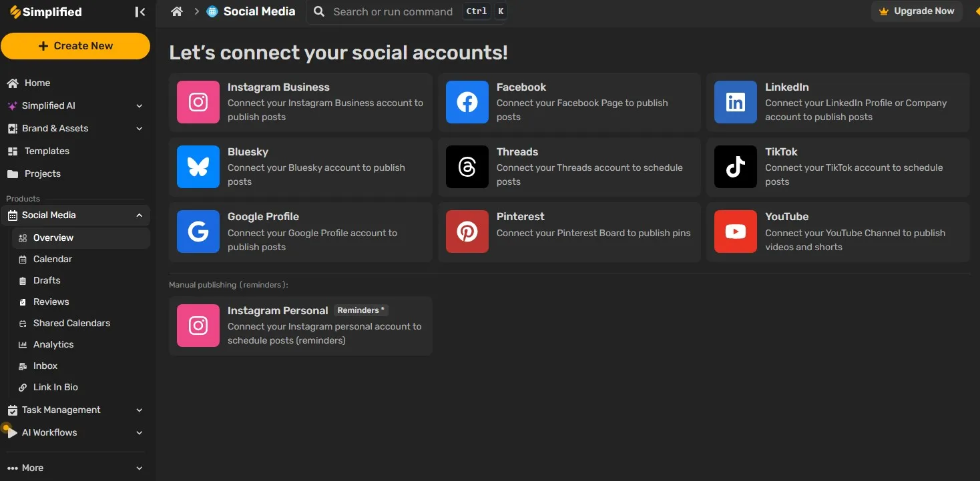
Task: Select Overview in the sidebar
Action: pos(81,237)
